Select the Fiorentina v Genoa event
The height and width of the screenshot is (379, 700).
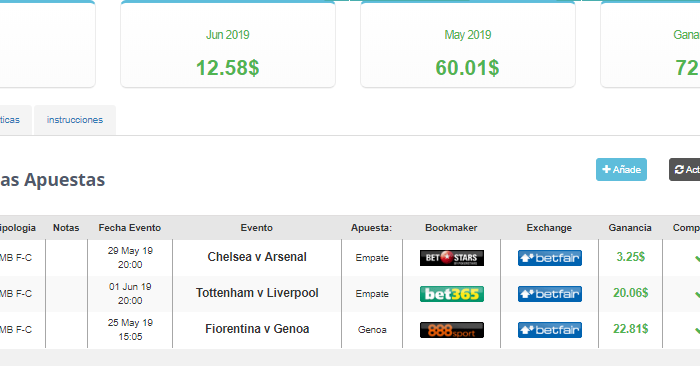pyautogui.click(x=257, y=329)
